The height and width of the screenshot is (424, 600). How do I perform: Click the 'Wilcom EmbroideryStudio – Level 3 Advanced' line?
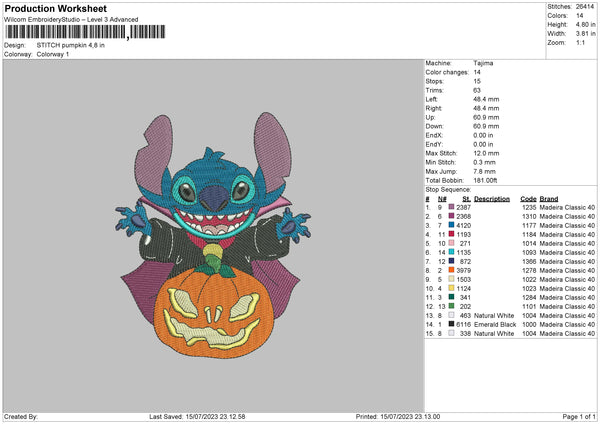[x=71, y=20]
